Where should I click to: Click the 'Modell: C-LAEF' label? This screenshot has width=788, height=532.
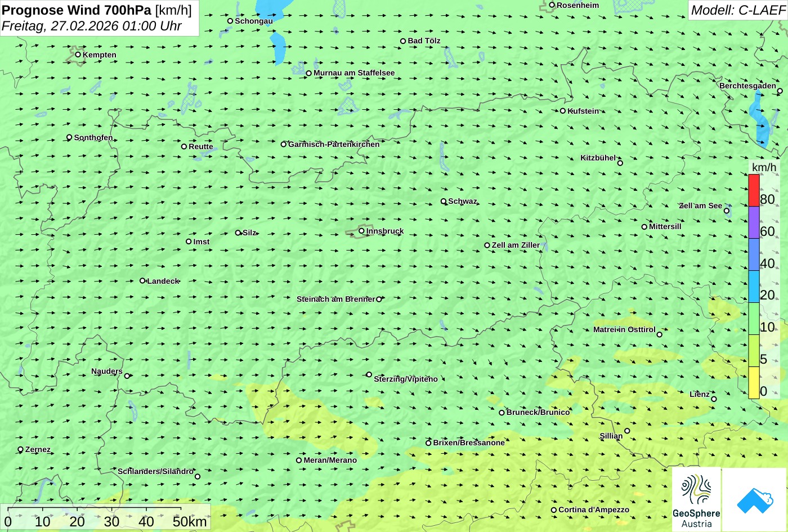tap(737, 10)
